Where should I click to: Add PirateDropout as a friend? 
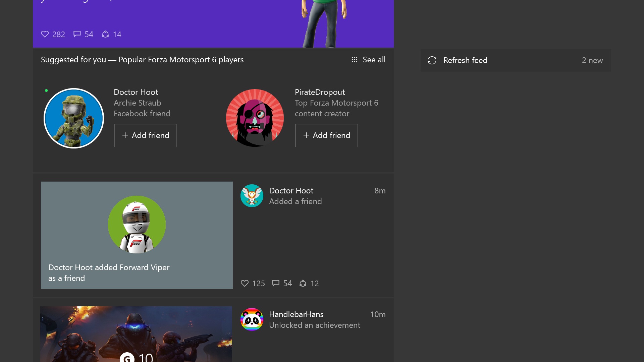pyautogui.click(x=326, y=135)
